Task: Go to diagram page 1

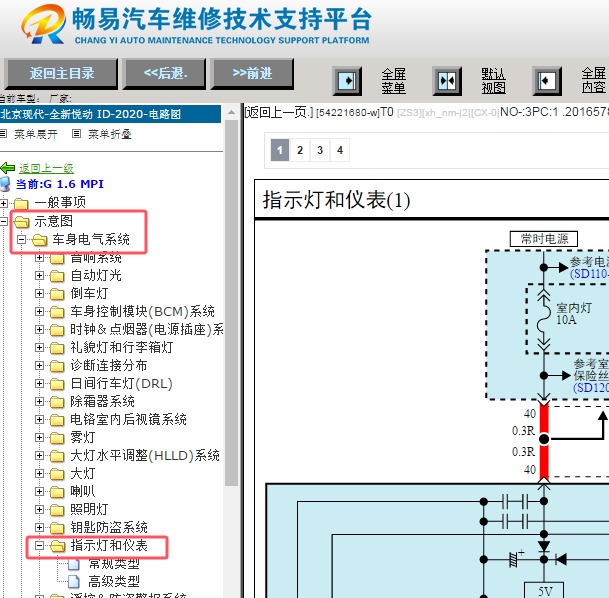Action: click(x=280, y=150)
